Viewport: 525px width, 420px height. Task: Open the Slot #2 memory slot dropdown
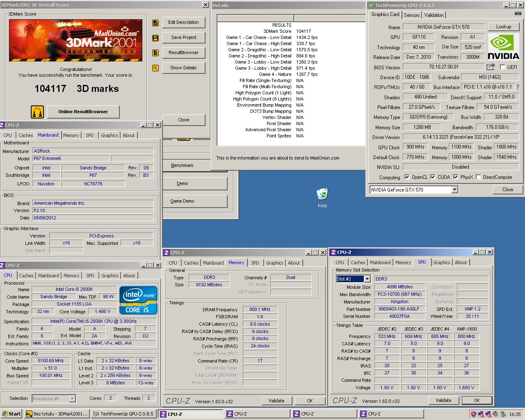tap(367, 279)
